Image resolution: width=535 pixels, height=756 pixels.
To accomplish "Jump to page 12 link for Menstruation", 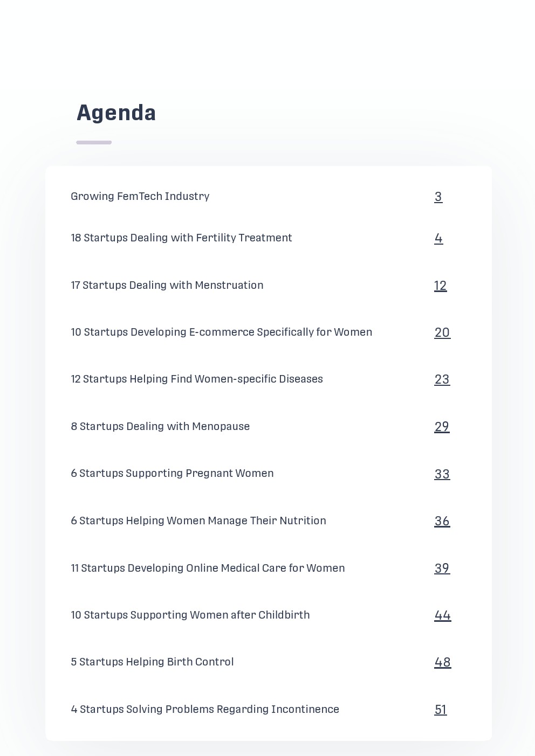I will pos(441,286).
